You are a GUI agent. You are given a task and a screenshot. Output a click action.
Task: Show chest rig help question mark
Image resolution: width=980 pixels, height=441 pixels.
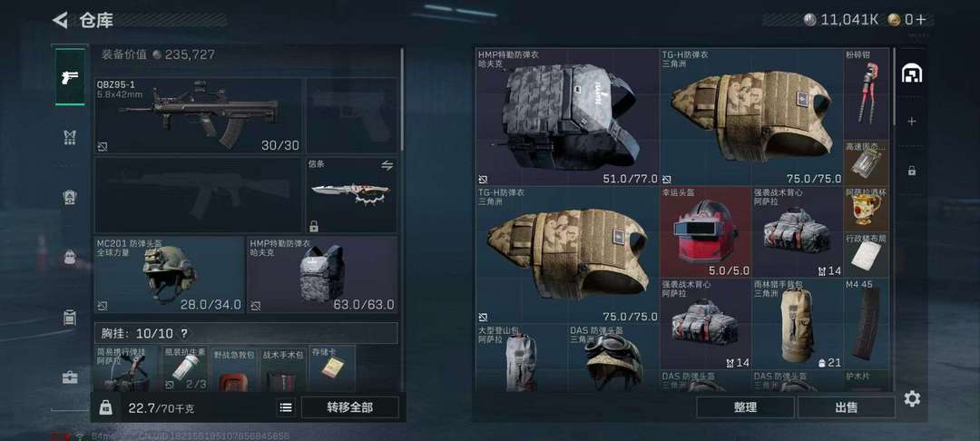[x=183, y=334]
